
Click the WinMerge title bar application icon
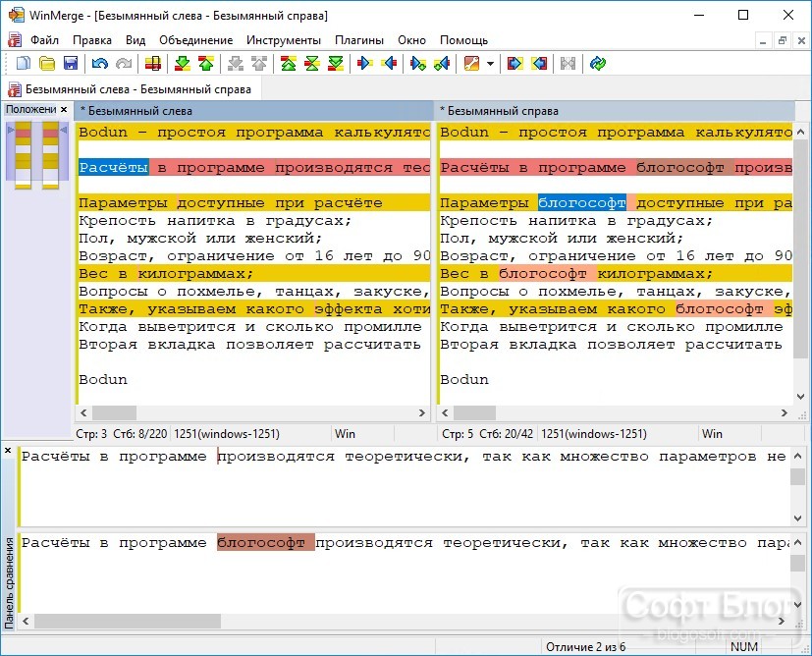pyautogui.click(x=16, y=15)
